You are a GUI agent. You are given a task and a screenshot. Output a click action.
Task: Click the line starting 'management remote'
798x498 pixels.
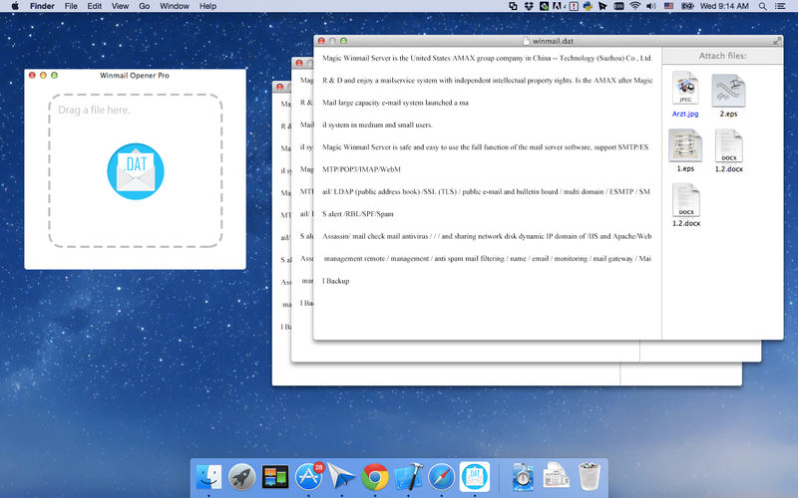pyautogui.click(x=487, y=258)
